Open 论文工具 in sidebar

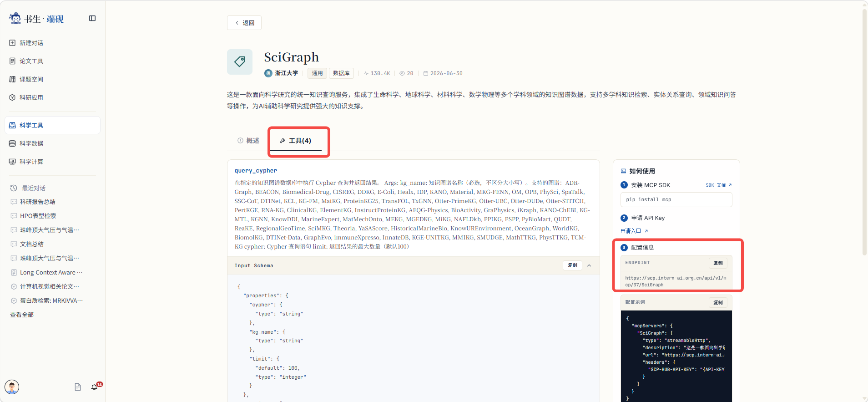[x=52, y=61]
